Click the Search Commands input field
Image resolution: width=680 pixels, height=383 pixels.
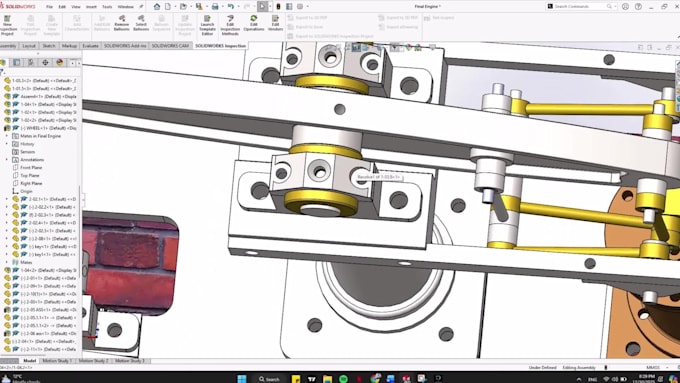581,7
